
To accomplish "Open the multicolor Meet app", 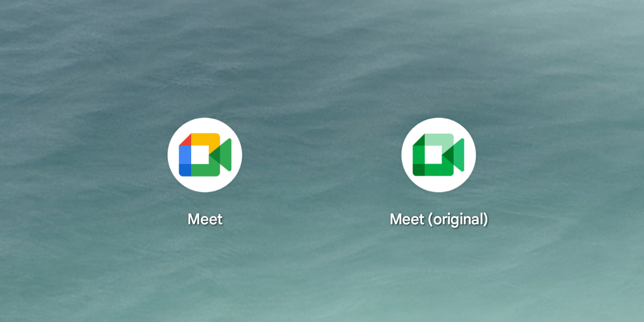I will 205,155.
